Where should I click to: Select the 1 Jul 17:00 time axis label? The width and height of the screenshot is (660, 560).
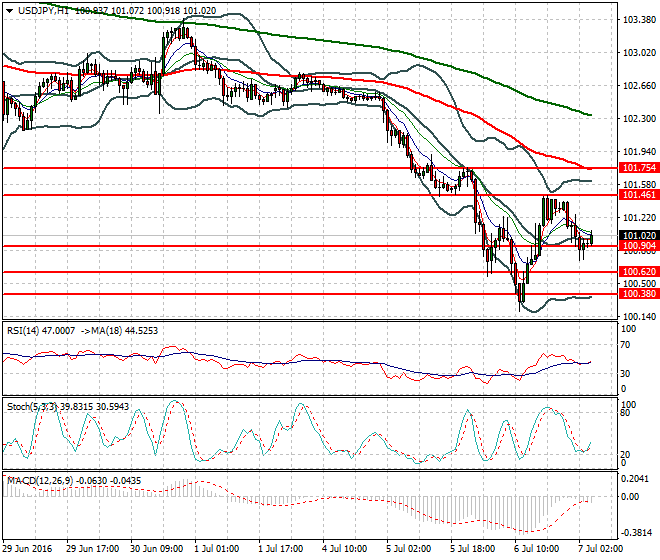tap(281, 549)
